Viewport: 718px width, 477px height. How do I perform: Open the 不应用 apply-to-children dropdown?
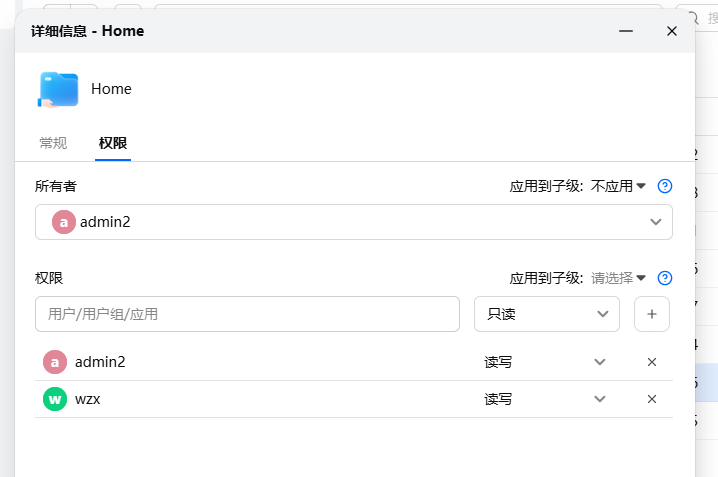[619, 186]
